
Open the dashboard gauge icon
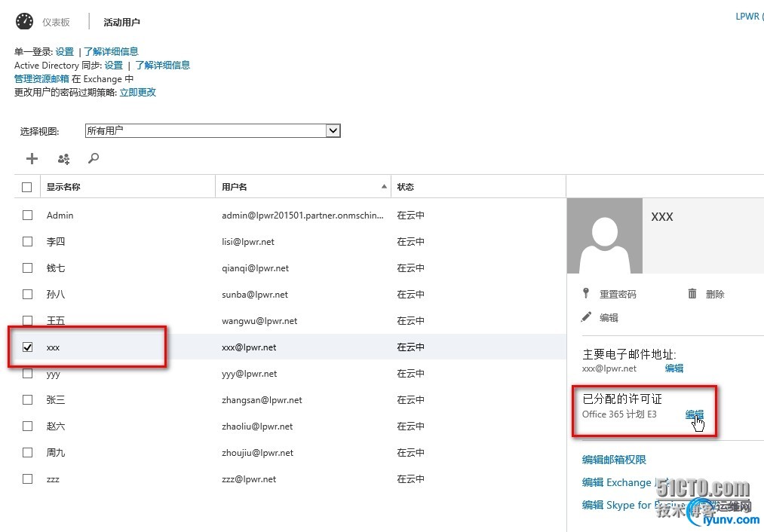click(x=24, y=21)
